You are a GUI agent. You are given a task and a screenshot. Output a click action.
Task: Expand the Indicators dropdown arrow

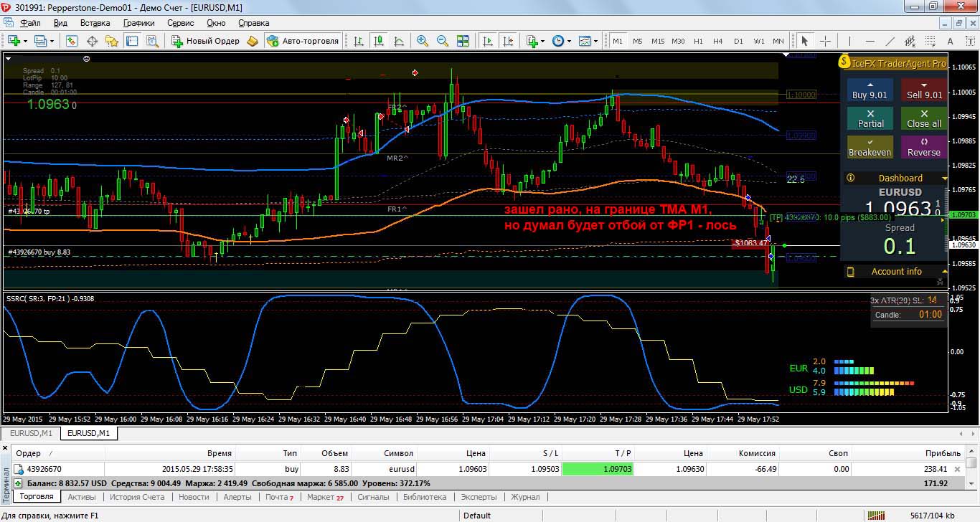[x=544, y=41]
